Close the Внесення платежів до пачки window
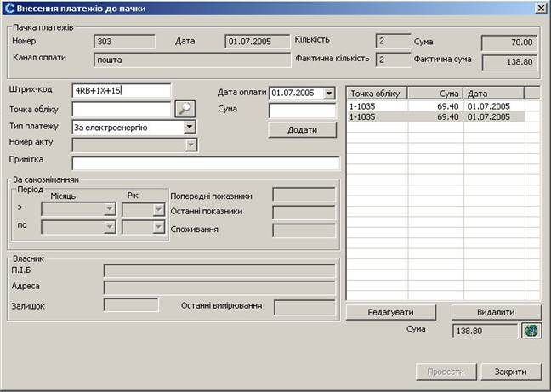The height and width of the screenshot is (392, 551). point(541,9)
